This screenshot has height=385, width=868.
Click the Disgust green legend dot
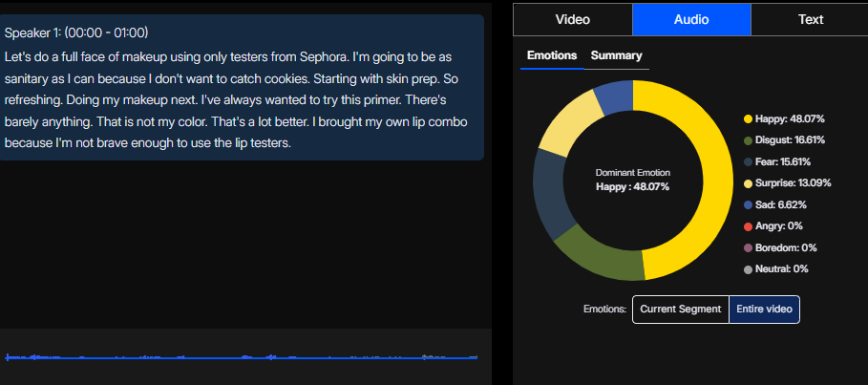(x=748, y=140)
